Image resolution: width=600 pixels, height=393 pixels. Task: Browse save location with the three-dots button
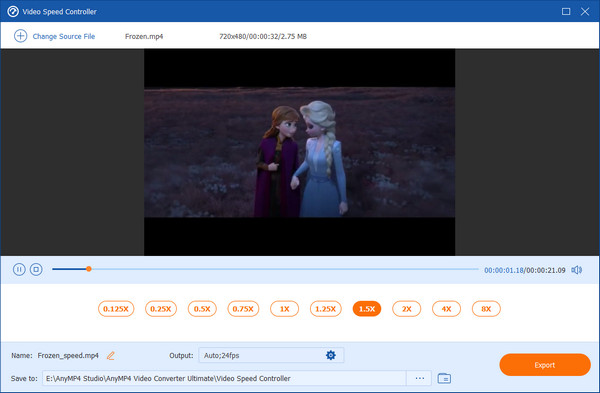(419, 378)
